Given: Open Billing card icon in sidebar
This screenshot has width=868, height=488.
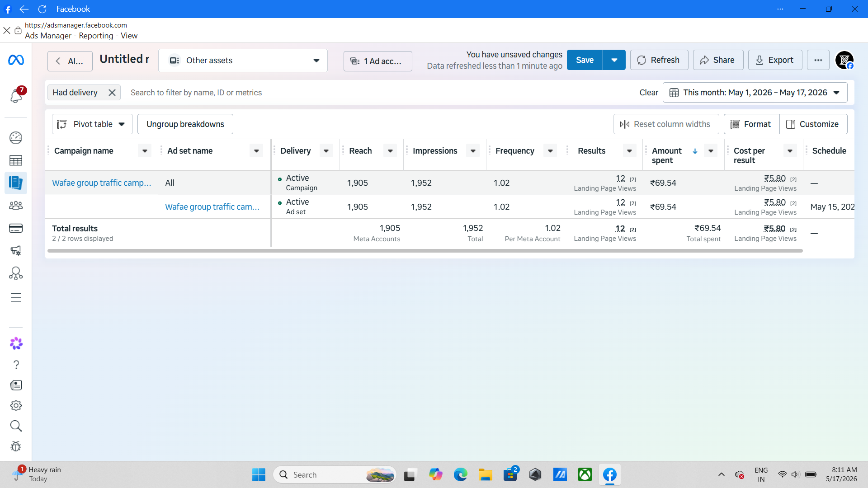Looking at the screenshot, I should 16,228.
